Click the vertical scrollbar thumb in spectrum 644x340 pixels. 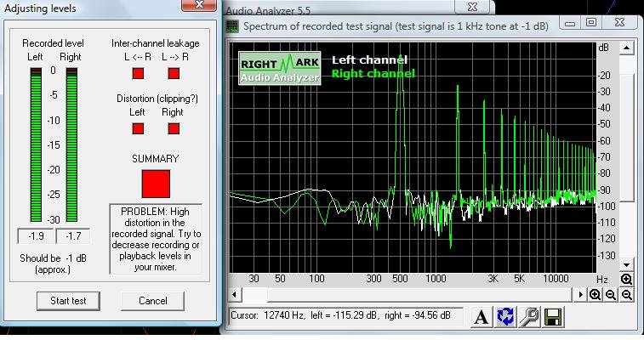click(x=627, y=138)
